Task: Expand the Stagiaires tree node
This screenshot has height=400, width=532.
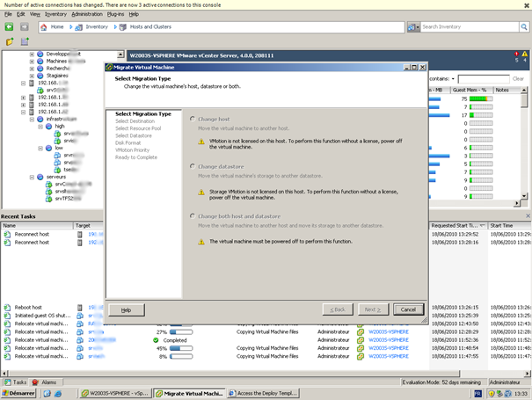Action: (x=32, y=76)
